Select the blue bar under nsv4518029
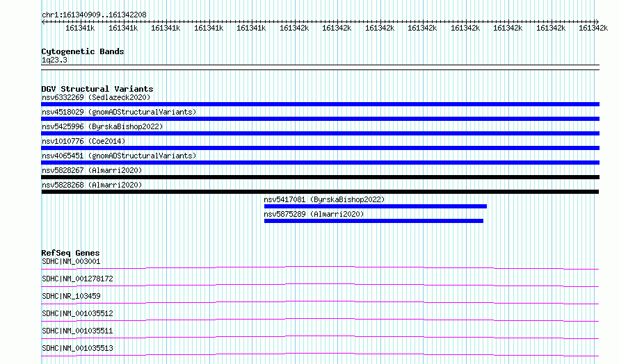This screenshot has width=619, height=364. point(320,119)
